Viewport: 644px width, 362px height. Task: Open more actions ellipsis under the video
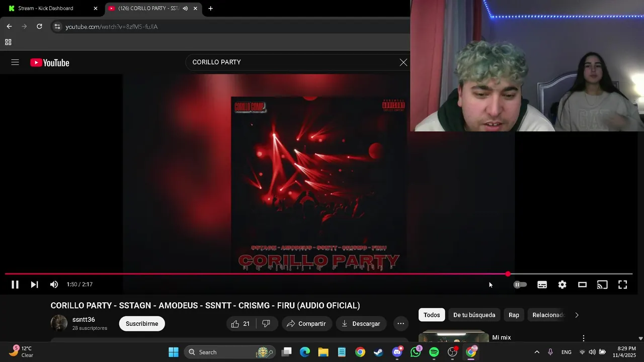[x=400, y=324]
